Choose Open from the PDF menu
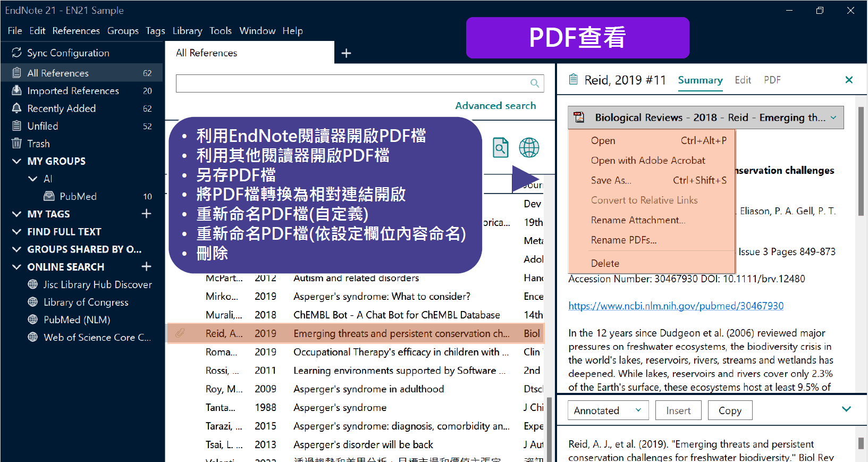Screen dimensions: 868x462 [652, 140]
